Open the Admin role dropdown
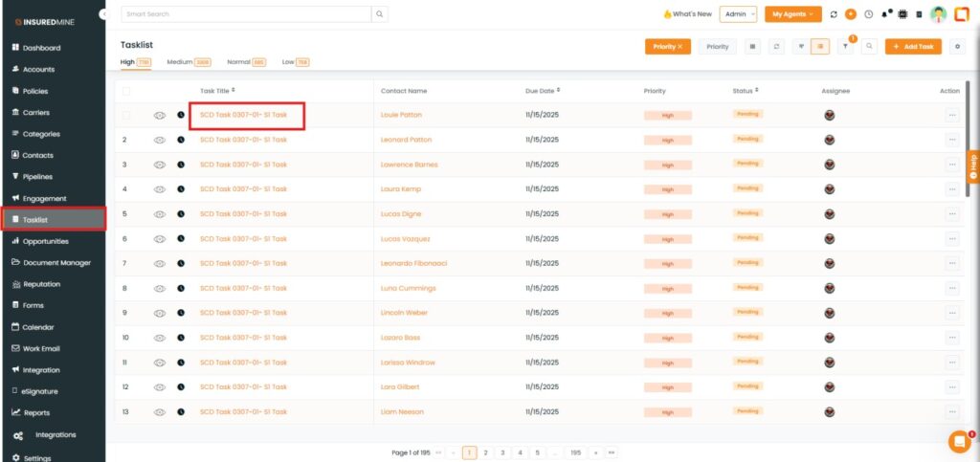This screenshot has height=462, width=980. click(738, 14)
